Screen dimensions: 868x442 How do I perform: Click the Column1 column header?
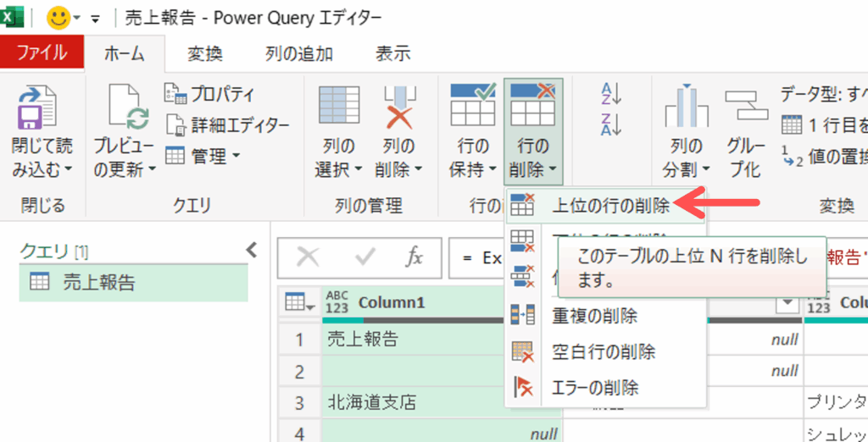point(392,303)
